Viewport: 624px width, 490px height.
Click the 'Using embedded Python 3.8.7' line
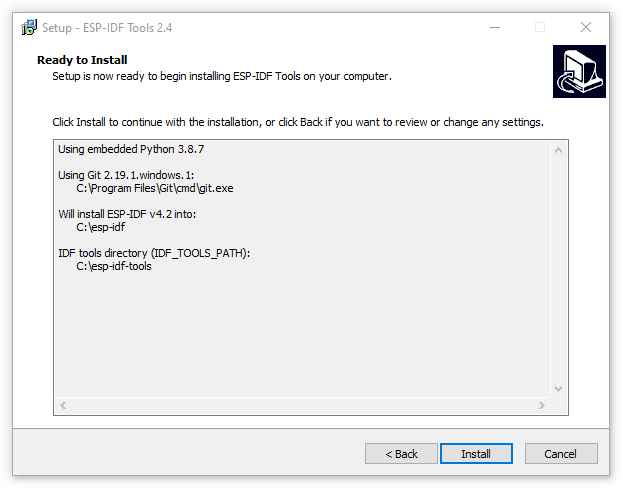(x=131, y=149)
